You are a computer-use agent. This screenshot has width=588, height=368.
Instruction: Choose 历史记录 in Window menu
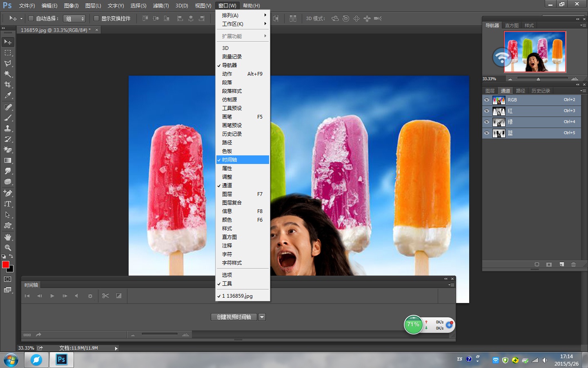tap(243, 134)
